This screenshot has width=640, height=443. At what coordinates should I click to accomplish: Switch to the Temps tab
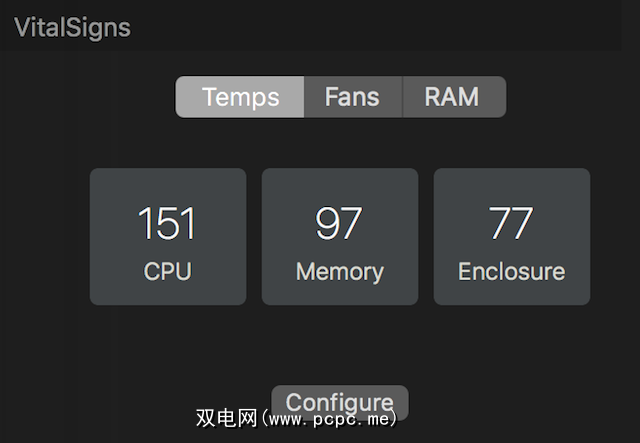[240, 97]
